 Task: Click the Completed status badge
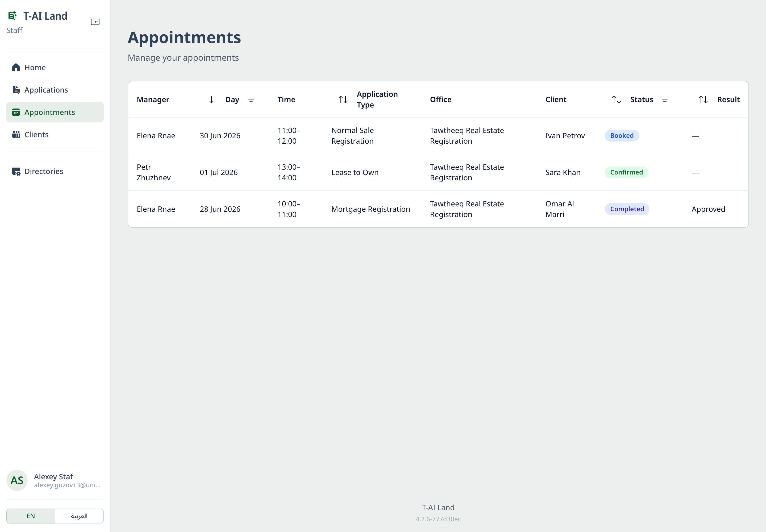(x=627, y=209)
